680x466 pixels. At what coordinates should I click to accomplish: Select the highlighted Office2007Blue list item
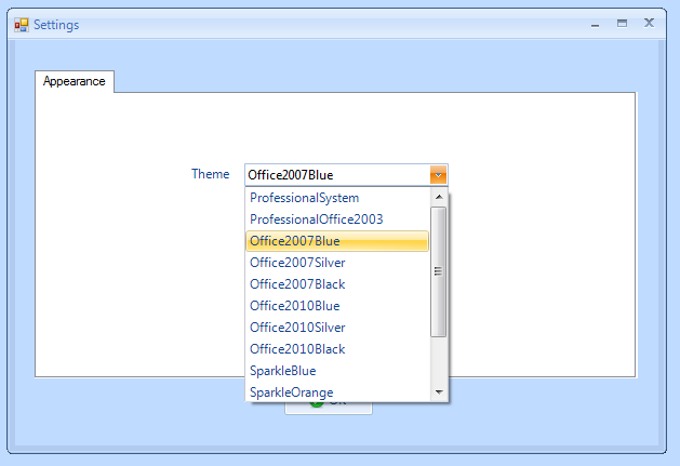tap(337, 241)
